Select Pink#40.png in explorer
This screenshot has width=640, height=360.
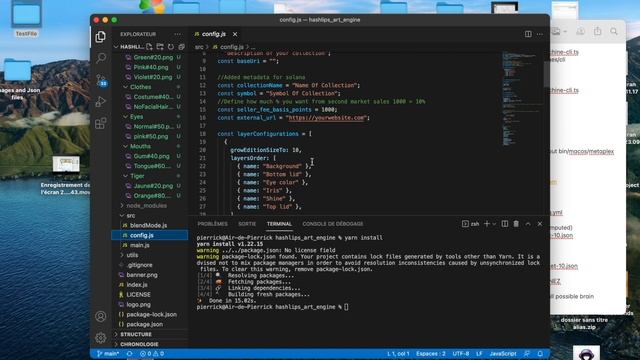coord(151,67)
